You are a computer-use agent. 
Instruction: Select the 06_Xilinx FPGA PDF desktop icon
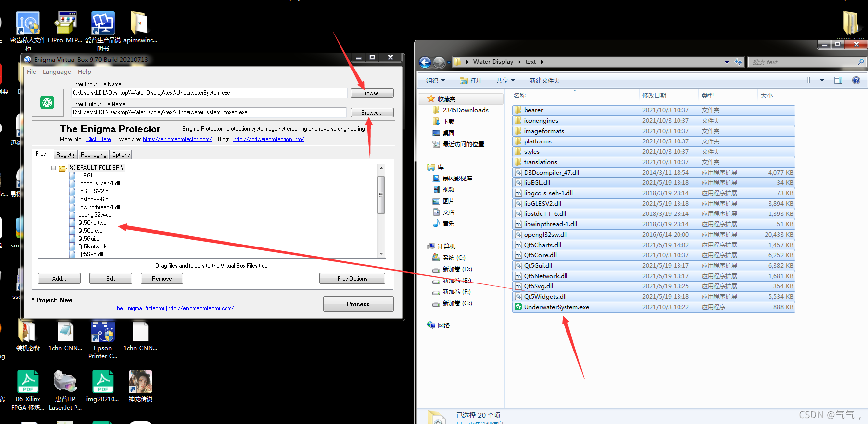pyautogui.click(x=28, y=390)
